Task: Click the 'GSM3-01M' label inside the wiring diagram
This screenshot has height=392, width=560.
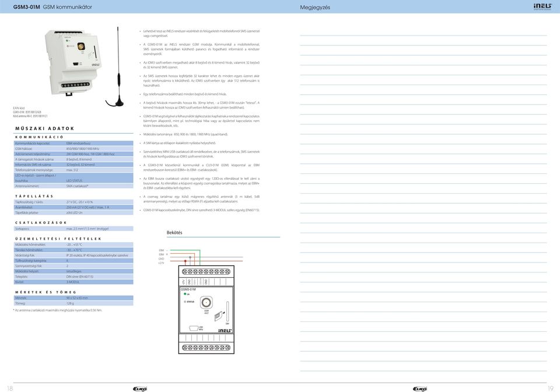Action: point(188,289)
